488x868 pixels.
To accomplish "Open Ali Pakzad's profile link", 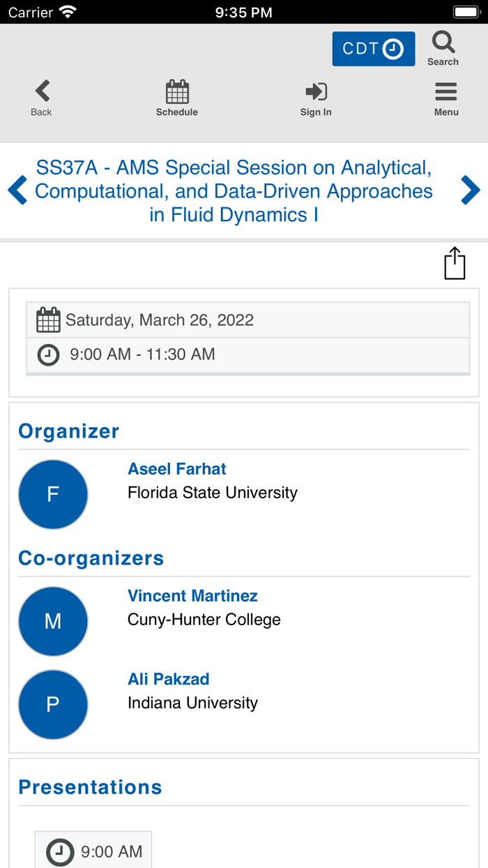I will tap(168, 679).
